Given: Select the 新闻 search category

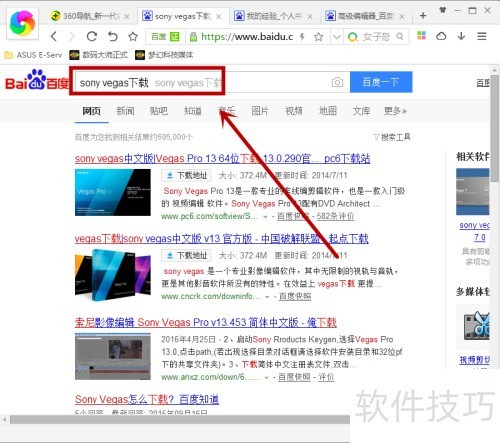Looking at the screenshot, I should coord(125,111).
